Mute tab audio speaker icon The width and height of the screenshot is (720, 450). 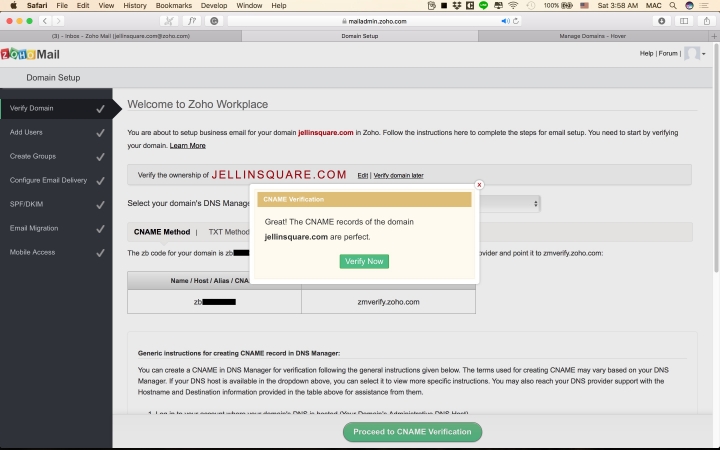505,21
